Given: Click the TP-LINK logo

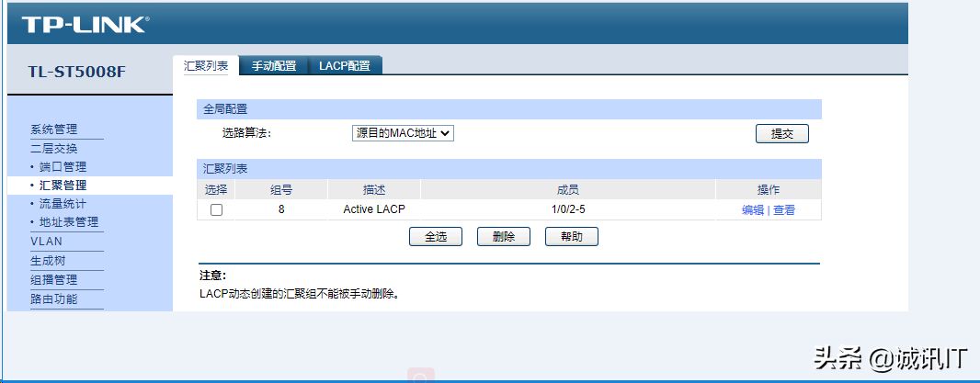Looking at the screenshot, I should point(85,25).
